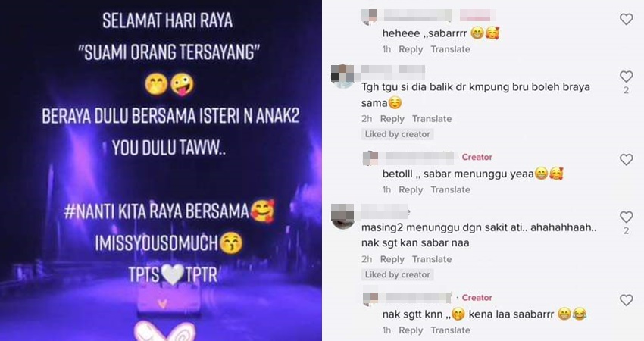Reply to the "heheee ,,sabarrrr" comment
Image resolution: width=644 pixels, height=341 pixels.
click(x=411, y=49)
